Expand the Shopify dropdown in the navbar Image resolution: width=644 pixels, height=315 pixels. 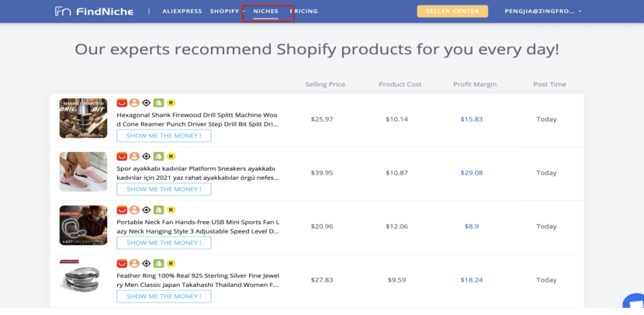[x=225, y=12]
